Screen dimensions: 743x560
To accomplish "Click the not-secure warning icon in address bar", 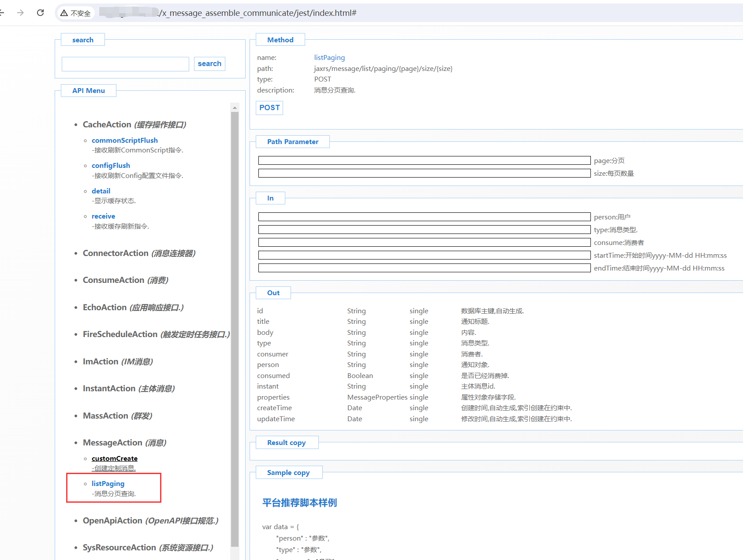I will (x=64, y=13).
